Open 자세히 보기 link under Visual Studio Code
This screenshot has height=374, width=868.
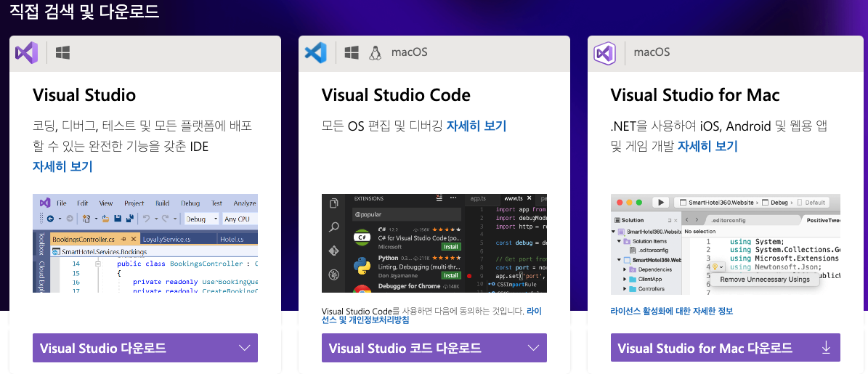point(476,126)
